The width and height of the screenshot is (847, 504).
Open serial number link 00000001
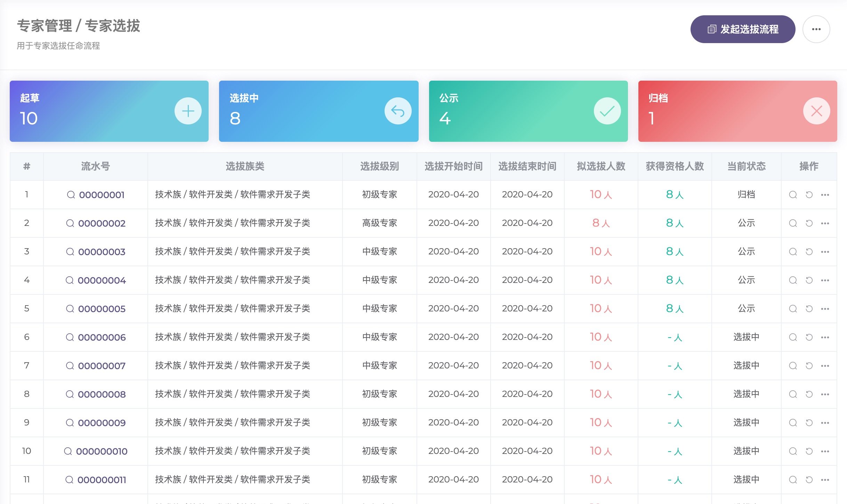pos(102,195)
